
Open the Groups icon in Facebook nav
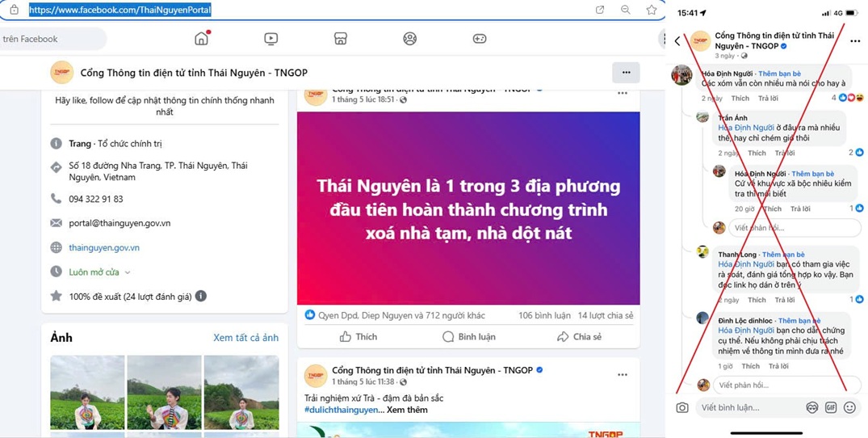pyautogui.click(x=409, y=39)
